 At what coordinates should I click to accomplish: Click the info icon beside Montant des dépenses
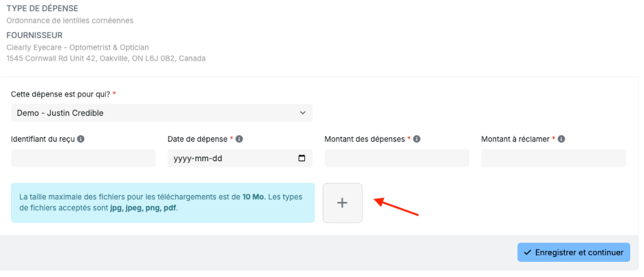(x=417, y=139)
